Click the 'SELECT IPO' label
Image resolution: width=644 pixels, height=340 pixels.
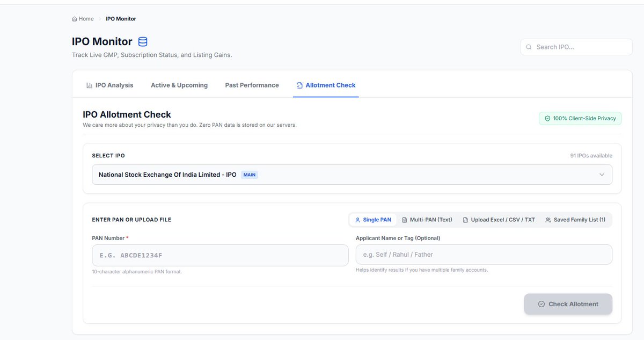(108, 156)
